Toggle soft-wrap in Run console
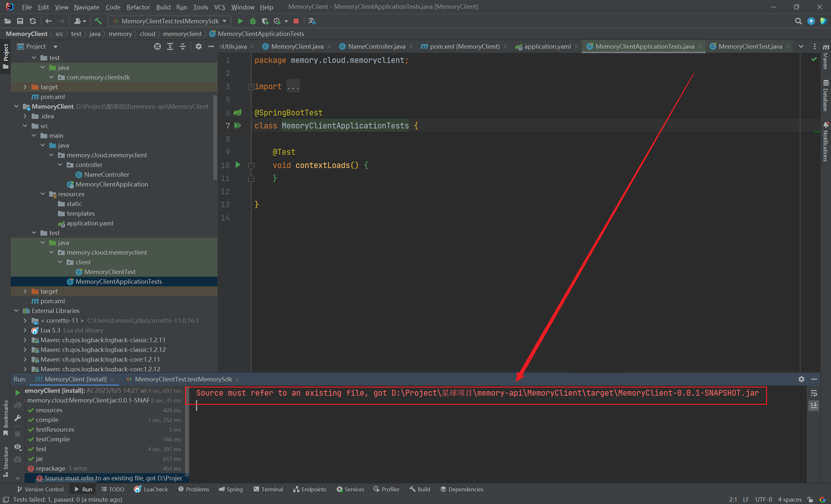 pyautogui.click(x=813, y=393)
